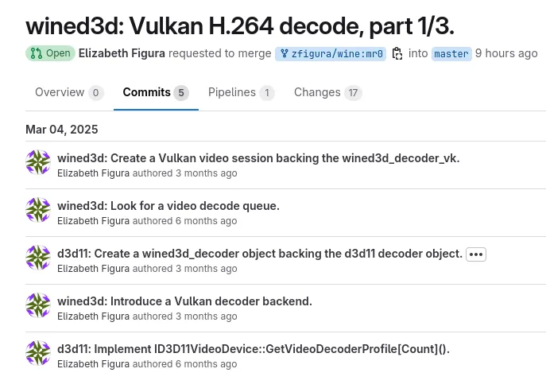Open the zfigura/wine:mr0 source branch link
Viewport: 546px width, 392px height.
coord(331,54)
